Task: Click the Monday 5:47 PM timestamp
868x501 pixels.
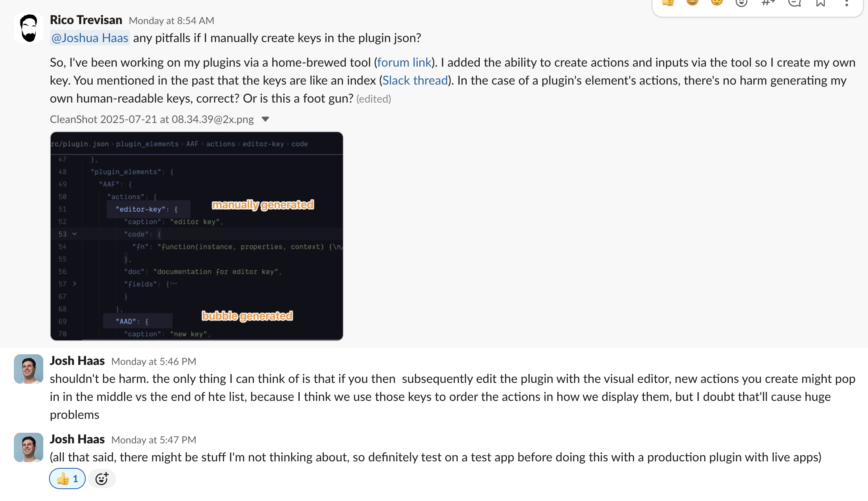Action: [154, 440]
